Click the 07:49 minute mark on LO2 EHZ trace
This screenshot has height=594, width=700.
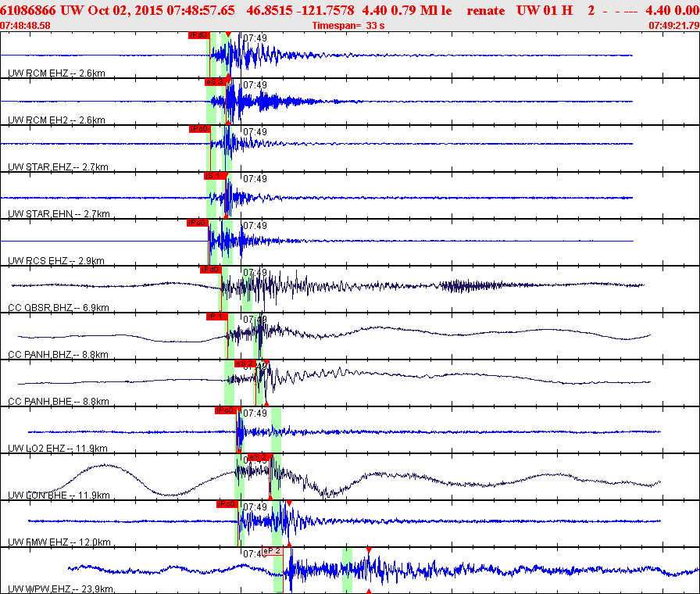[255, 413]
